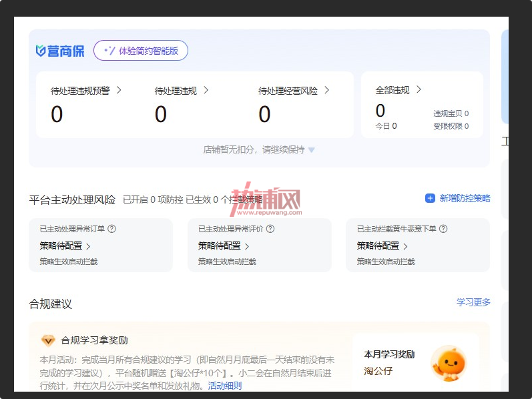The width and height of the screenshot is (532, 399).
Task: Click 学习更多 link
Action: (x=473, y=302)
